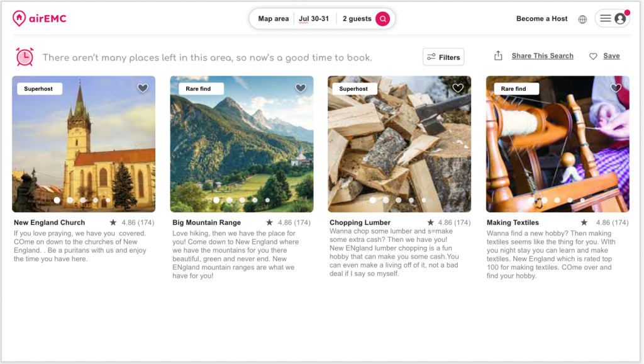Toggle heart on Big Mountain Range photo
This screenshot has height=364, width=644.
point(301,88)
